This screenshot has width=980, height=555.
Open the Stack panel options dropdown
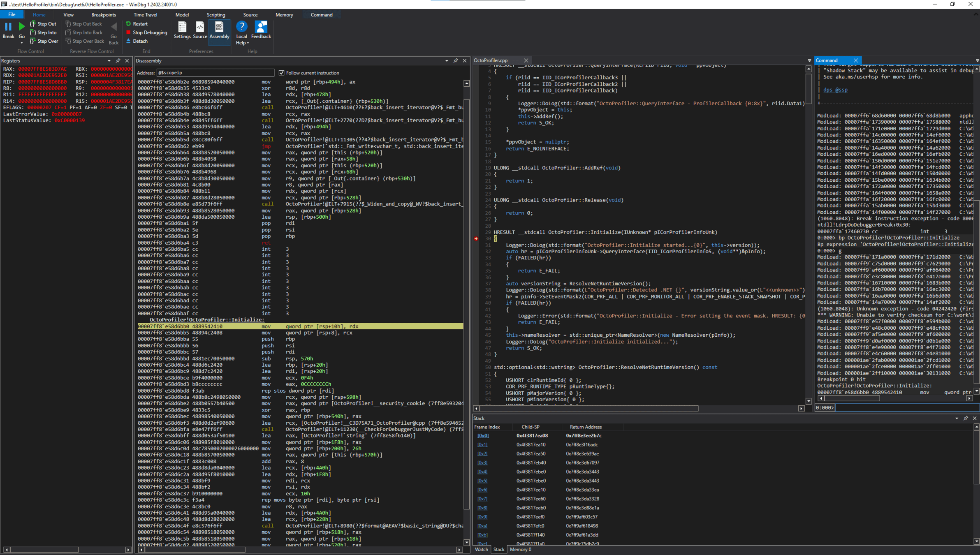[957, 418]
